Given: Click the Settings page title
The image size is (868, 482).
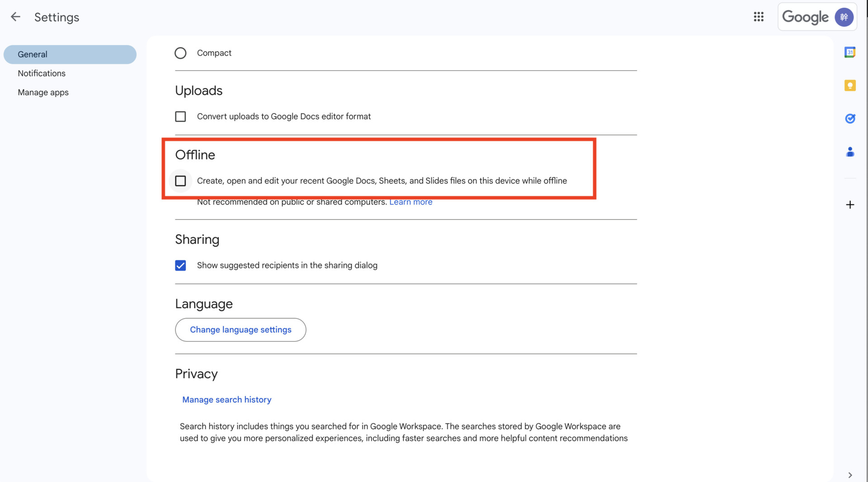Looking at the screenshot, I should pyautogui.click(x=57, y=17).
